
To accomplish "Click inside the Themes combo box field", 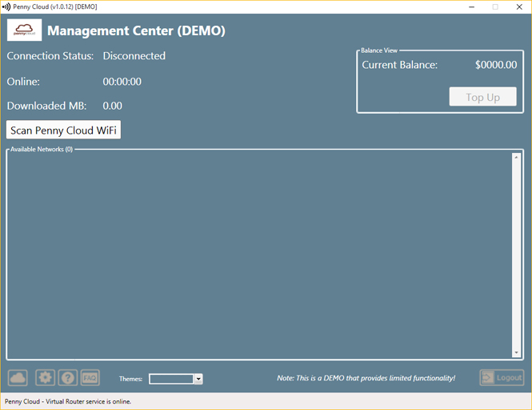I will pos(171,379).
